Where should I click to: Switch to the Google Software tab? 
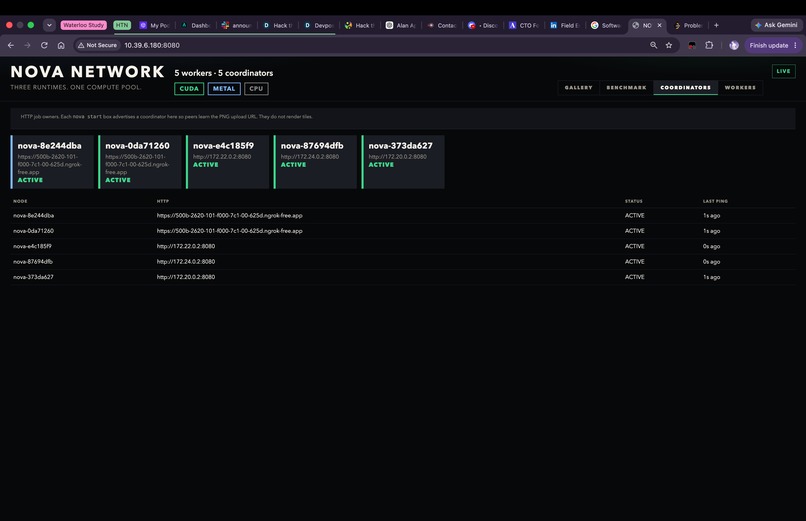(x=607, y=25)
